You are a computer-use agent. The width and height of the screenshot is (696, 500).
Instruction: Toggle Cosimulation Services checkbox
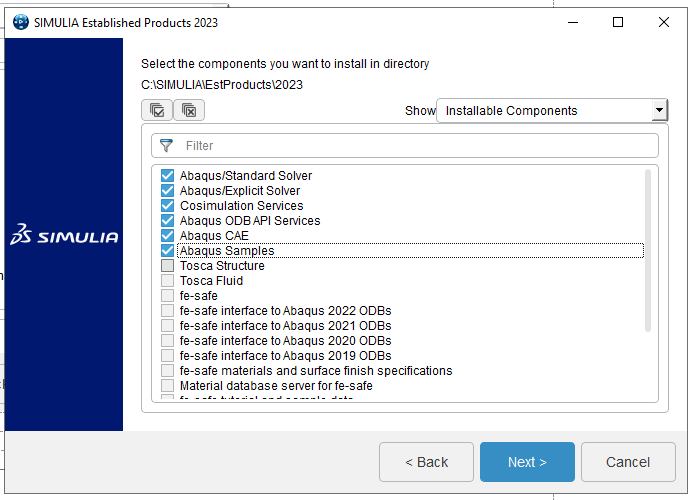point(167,206)
